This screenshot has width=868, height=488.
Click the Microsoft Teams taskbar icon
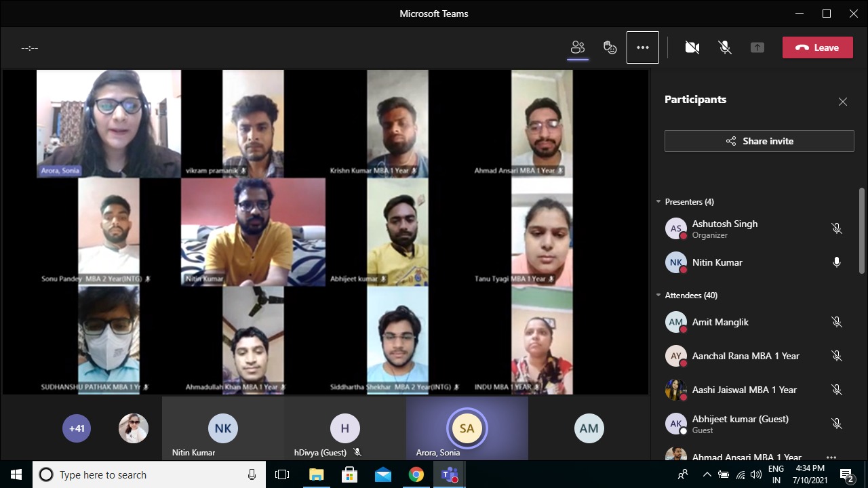[x=450, y=474]
